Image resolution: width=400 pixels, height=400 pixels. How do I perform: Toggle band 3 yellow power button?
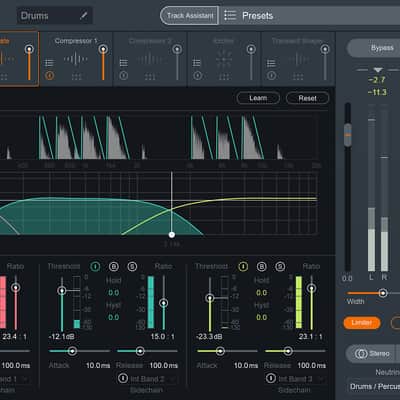[243, 266]
